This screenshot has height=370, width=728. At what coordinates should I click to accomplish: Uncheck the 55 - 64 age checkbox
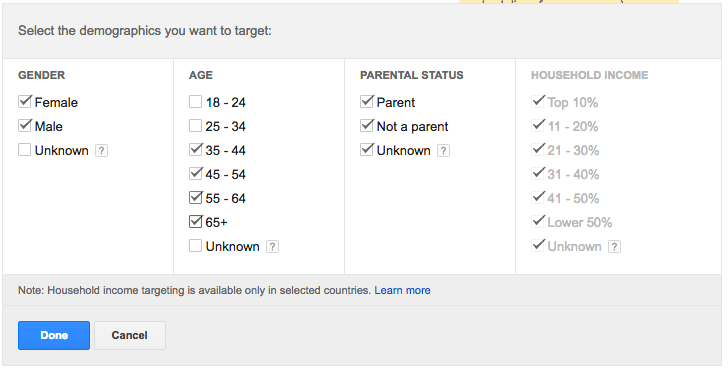pyautogui.click(x=195, y=198)
